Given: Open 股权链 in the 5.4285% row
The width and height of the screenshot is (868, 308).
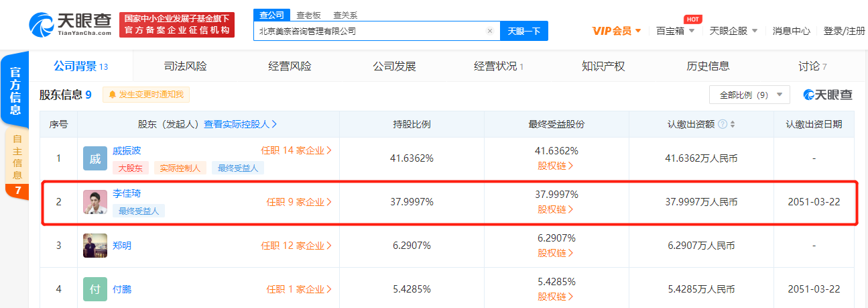Looking at the screenshot, I should [556, 296].
